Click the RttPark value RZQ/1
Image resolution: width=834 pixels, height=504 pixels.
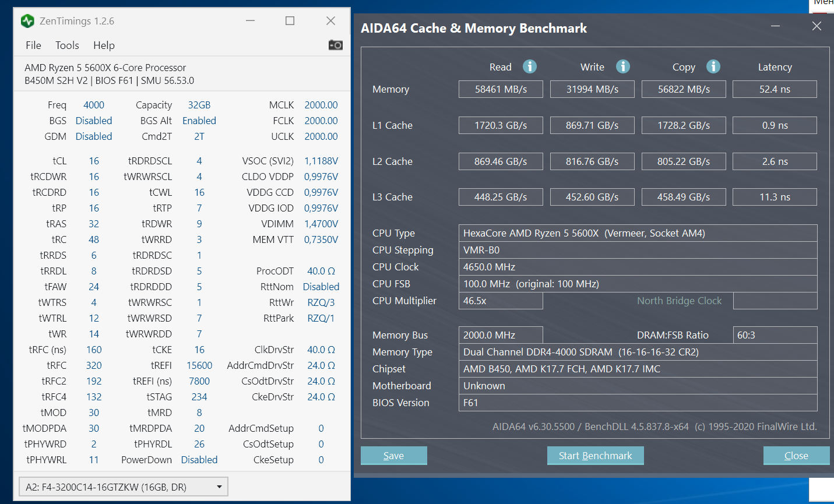click(x=321, y=318)
